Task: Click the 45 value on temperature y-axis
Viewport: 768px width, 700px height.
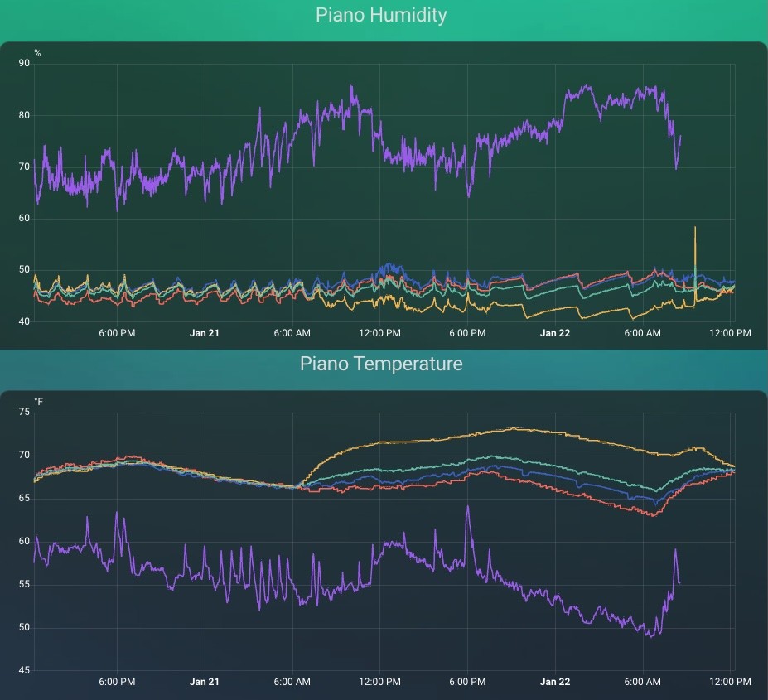Action: pyautogui.click(x=24, y=670)
